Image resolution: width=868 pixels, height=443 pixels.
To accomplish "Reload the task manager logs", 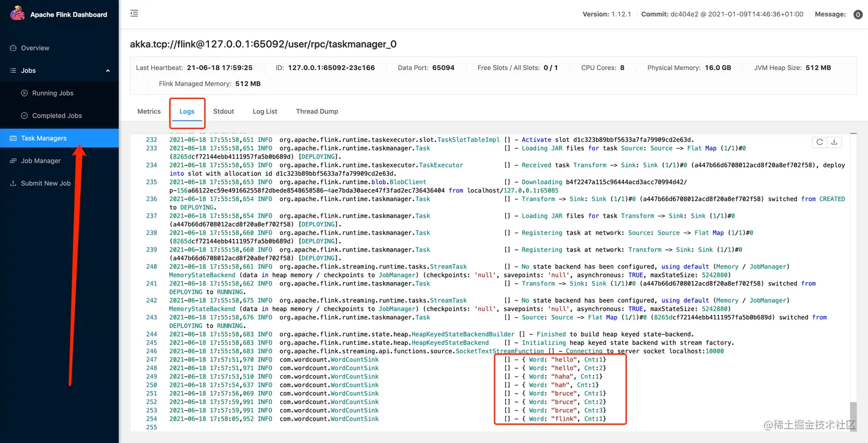I will tap(820, 142).
